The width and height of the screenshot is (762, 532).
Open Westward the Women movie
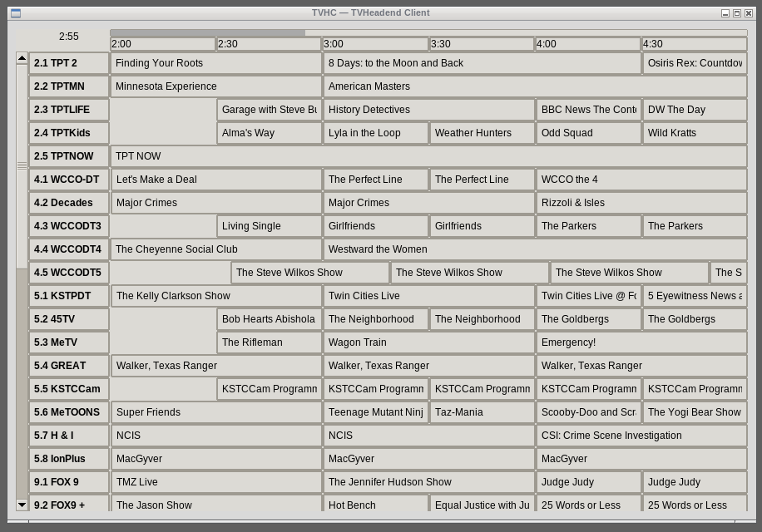click(x=535, y=249)
